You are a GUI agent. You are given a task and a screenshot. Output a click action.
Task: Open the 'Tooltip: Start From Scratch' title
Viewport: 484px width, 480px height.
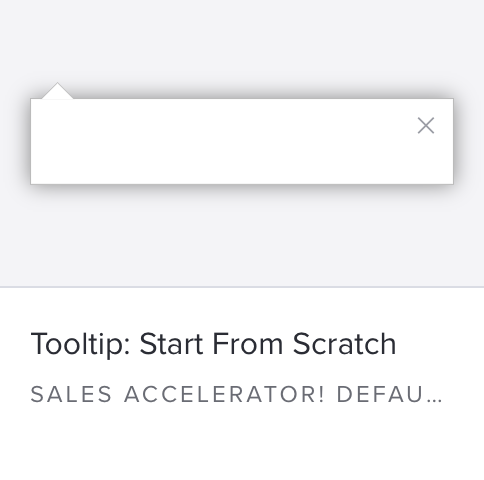[213, 344]
